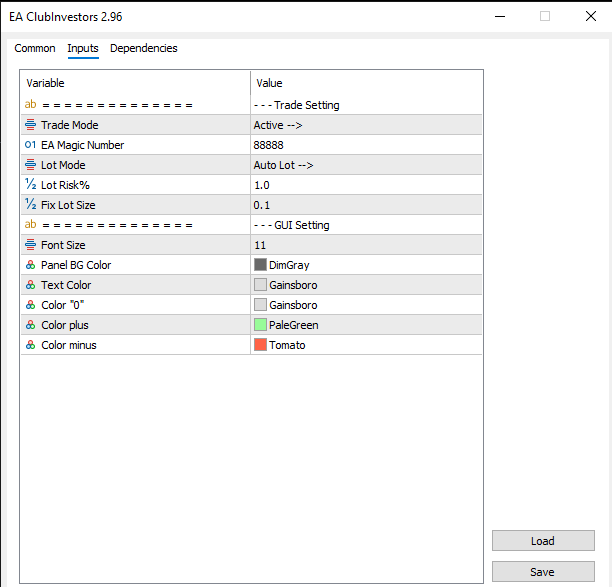612x587 pixels.
Task: Click the fraction icon beside Fix Lot Size
Action: click(30, 205)
